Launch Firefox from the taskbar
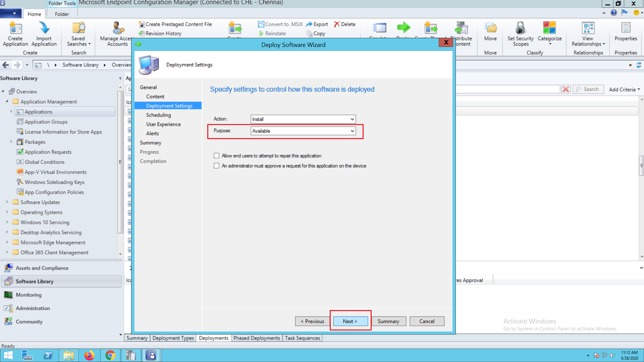The height and width of the screenshot is (362, 644). click(x=89, y=355)
